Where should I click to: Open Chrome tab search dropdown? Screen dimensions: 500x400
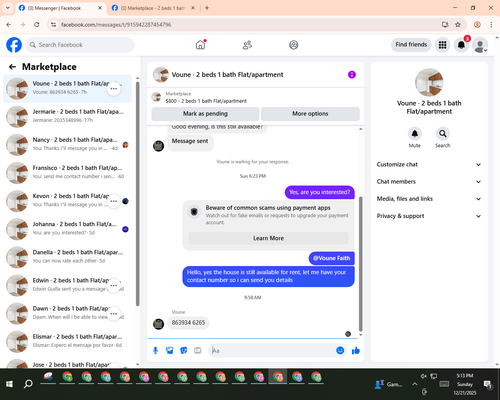click(8, 8)
